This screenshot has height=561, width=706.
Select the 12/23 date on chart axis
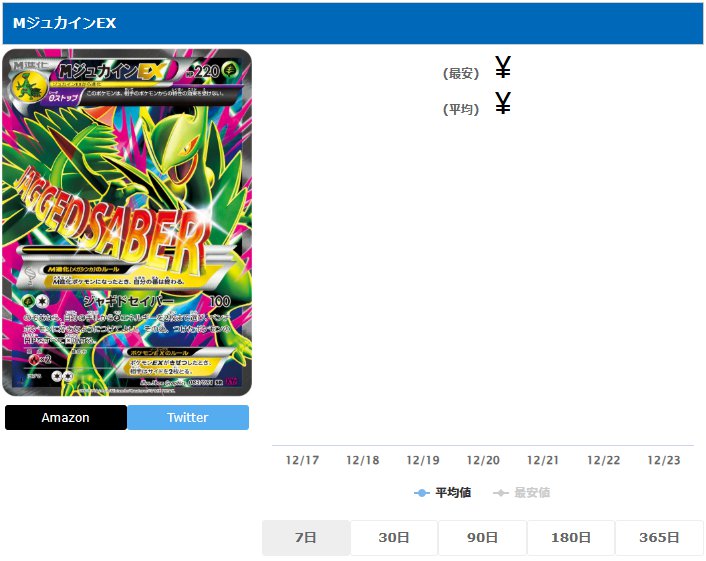664,460
